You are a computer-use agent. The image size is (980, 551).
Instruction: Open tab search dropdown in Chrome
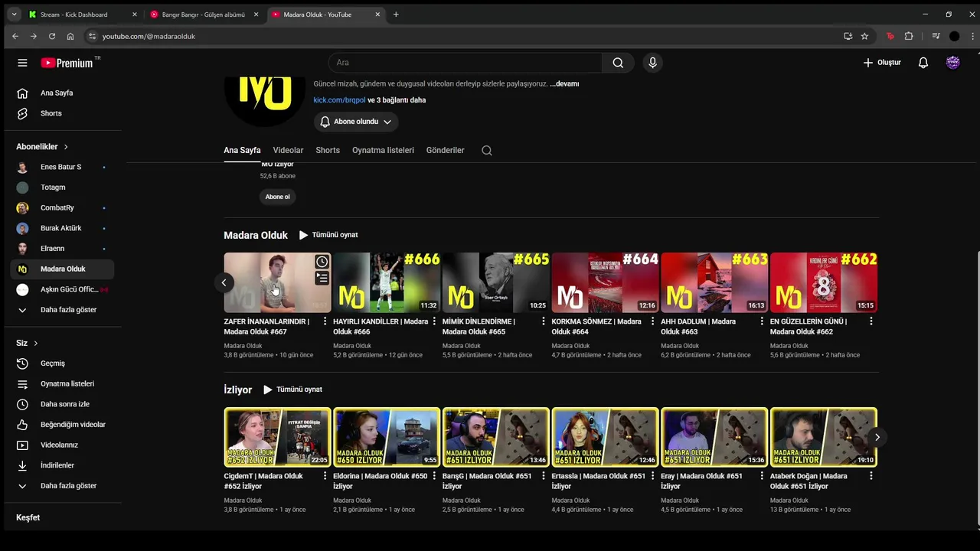[14, 14]
